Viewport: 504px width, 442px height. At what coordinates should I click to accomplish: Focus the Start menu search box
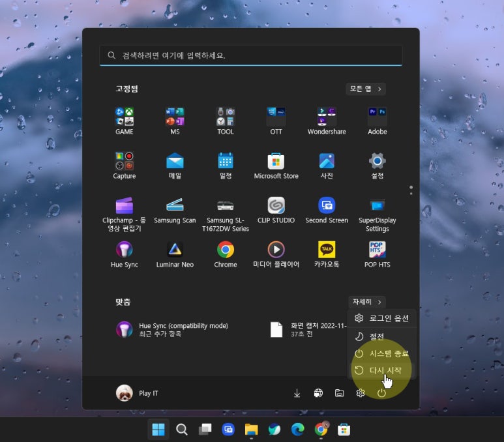(251, 55)
